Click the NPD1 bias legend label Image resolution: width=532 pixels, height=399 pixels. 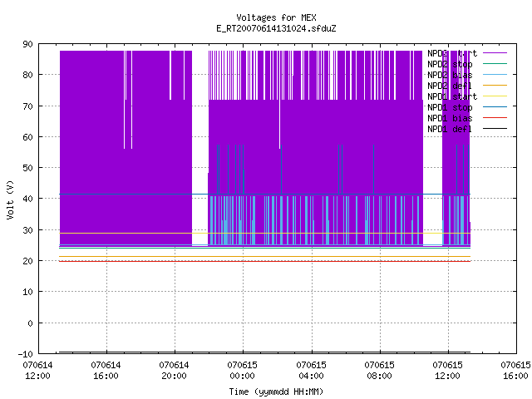click(450, 118)
